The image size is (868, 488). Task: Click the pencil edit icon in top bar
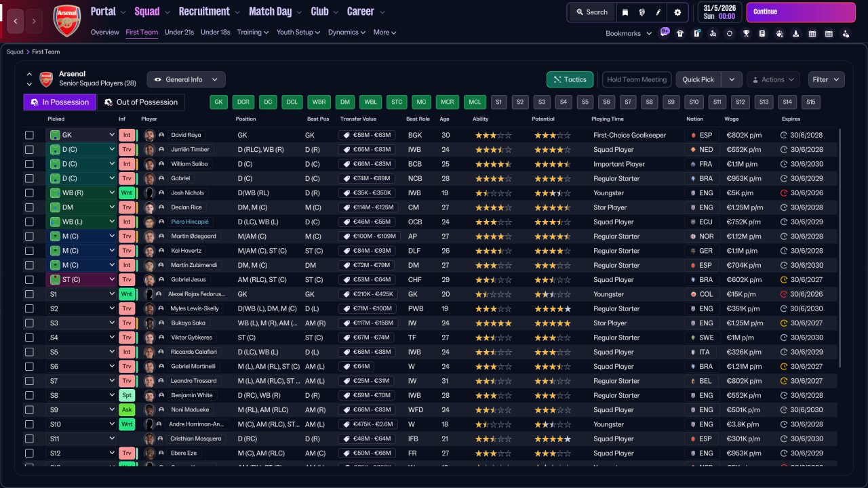[658, 12]
